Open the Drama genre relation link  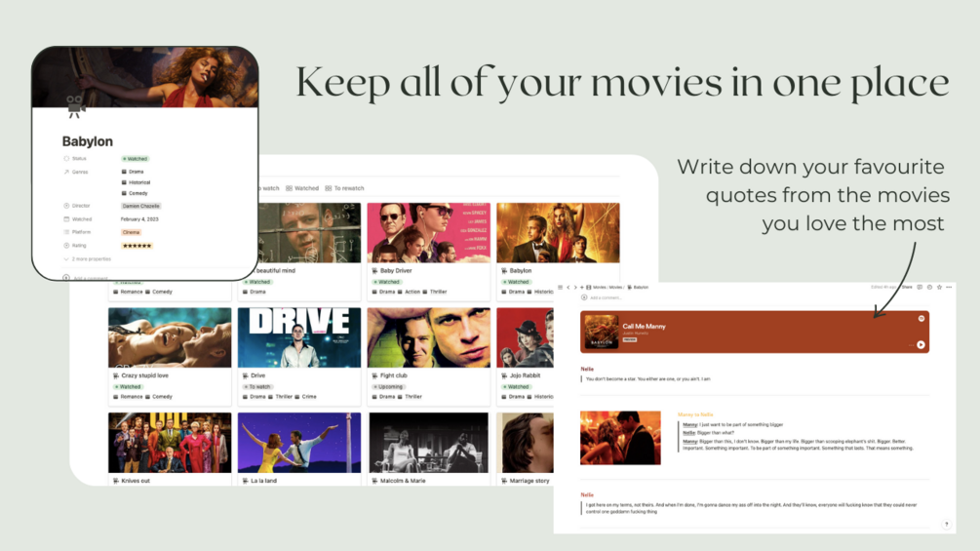[x=133, y=172]
